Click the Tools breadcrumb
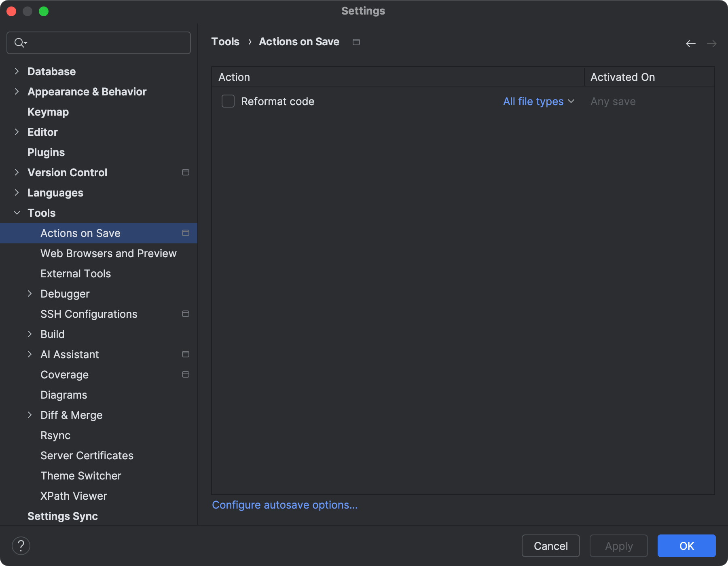The height and width of the screenshot is (566, 728). (225, 42)
